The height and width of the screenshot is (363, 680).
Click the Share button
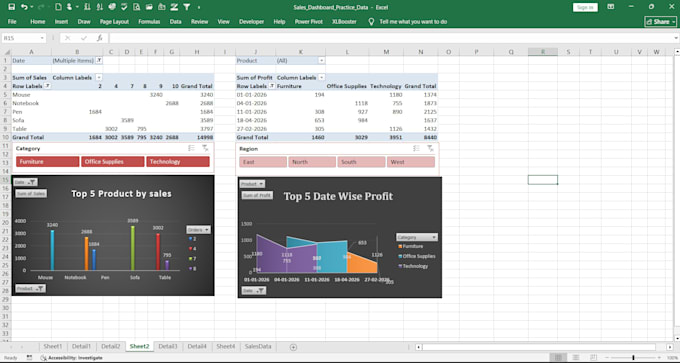[x=660, y=22]
